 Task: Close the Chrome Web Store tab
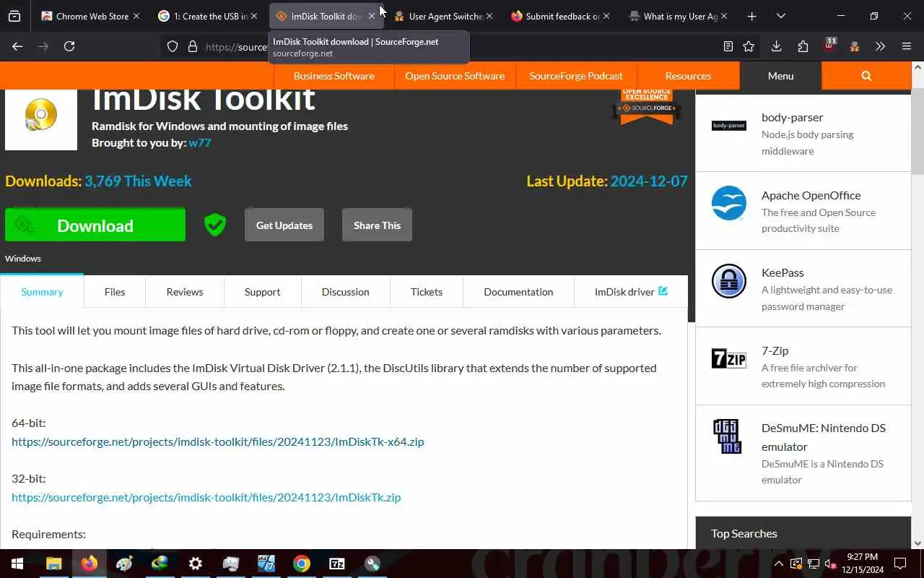136,16
